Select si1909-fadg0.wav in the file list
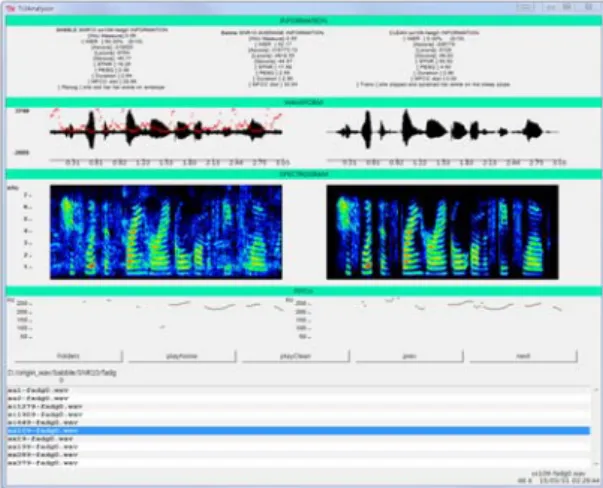Screen dimensions: 603x488 pos(298,415)
